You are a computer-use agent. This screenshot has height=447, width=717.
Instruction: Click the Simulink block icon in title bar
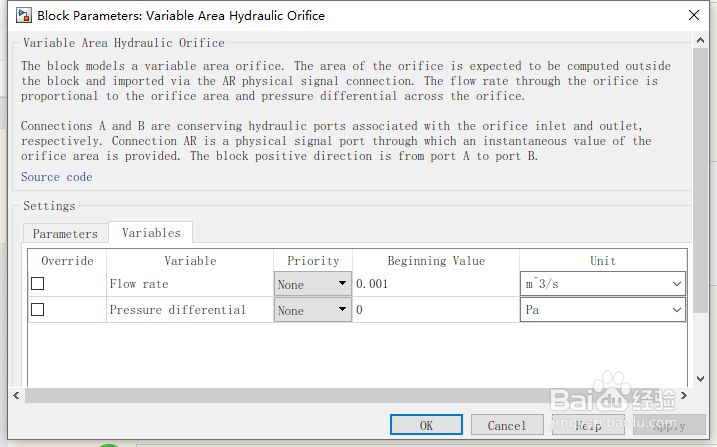[21, 15]
